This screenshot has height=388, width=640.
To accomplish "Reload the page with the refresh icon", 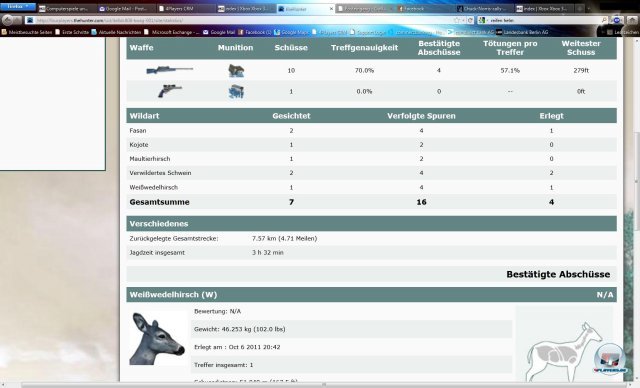I will click(470, 20).
